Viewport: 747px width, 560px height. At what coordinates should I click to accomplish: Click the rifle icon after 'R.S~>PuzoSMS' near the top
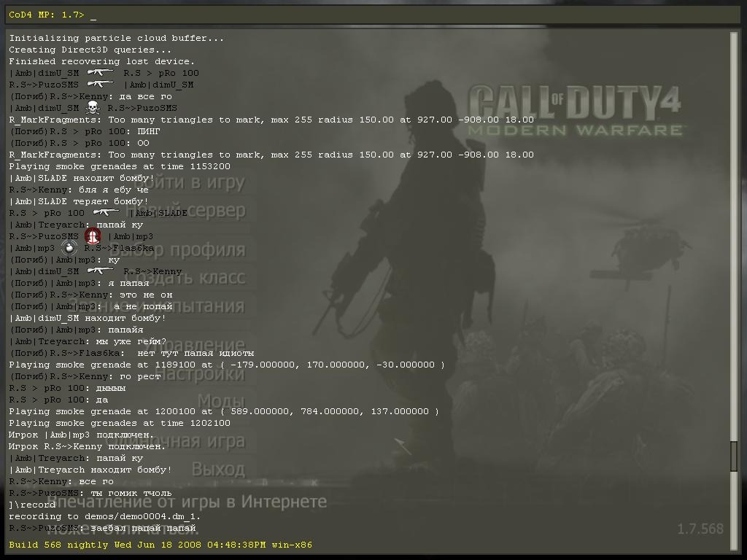tap(101, 85)
